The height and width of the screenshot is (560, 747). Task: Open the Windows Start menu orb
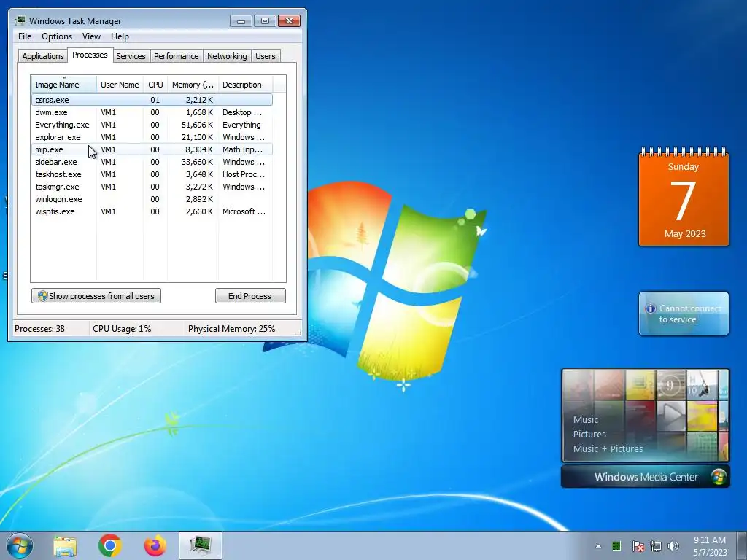[x=20, y=545]
